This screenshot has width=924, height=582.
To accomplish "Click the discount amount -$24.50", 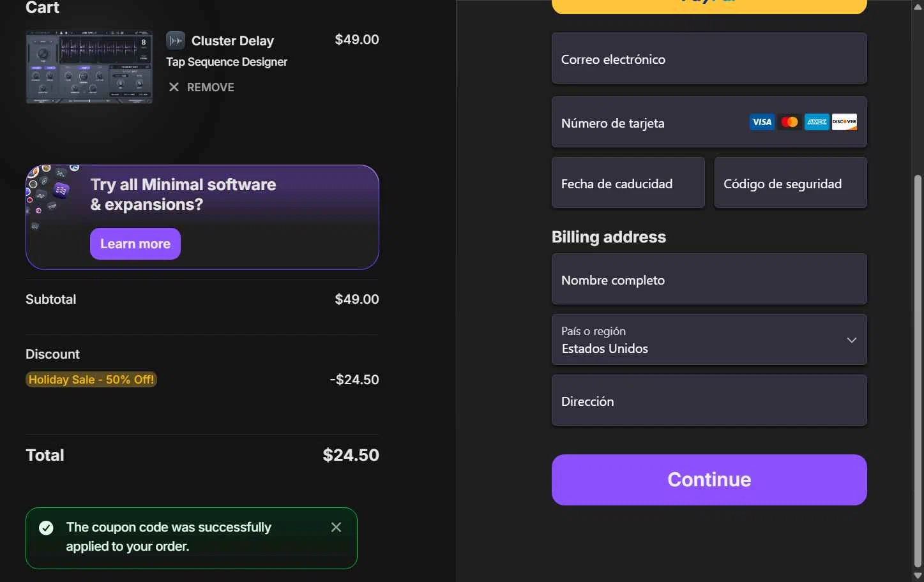I will click(354, 380).
